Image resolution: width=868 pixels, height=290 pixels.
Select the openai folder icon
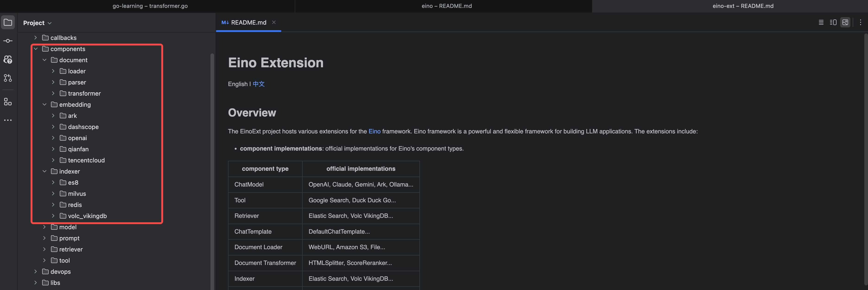[x=63, y=138]
